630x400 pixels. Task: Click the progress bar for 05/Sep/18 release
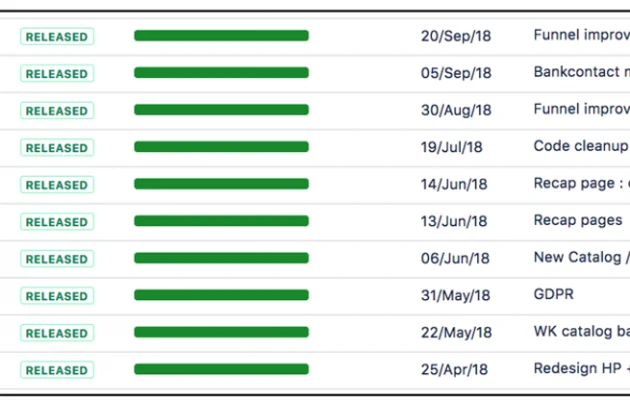[x=221, y=73]
